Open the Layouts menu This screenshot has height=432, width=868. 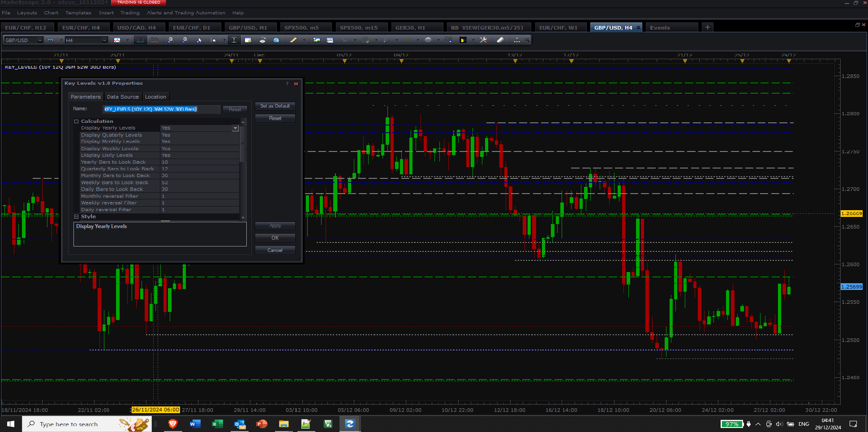click(x=27, y=13)
